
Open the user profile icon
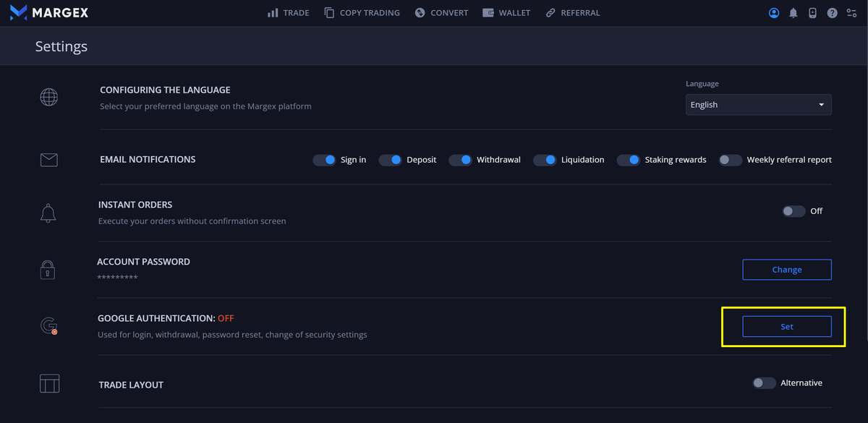pyautogui.click(x=774, y=13)
